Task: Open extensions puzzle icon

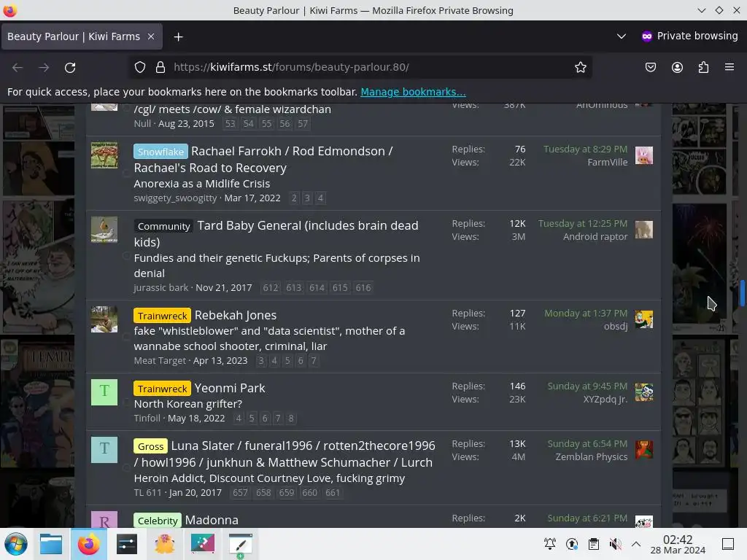Action: pos(703,67)
